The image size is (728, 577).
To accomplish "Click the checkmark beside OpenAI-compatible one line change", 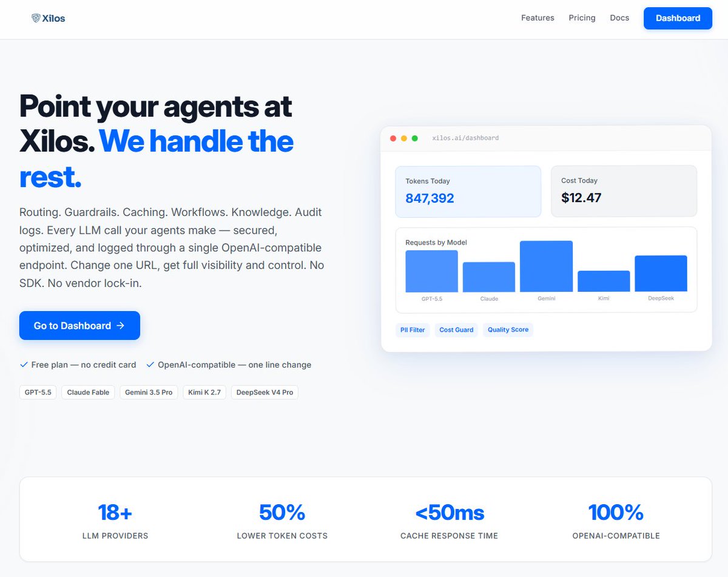I will point(150,365).
